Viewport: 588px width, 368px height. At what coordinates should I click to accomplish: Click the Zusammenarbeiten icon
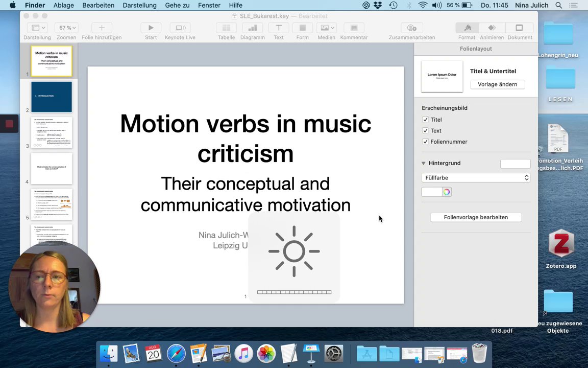[411, 28]
